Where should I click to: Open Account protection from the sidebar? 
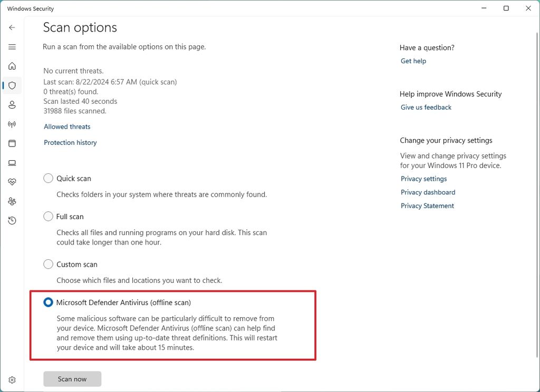coord(12,104)
